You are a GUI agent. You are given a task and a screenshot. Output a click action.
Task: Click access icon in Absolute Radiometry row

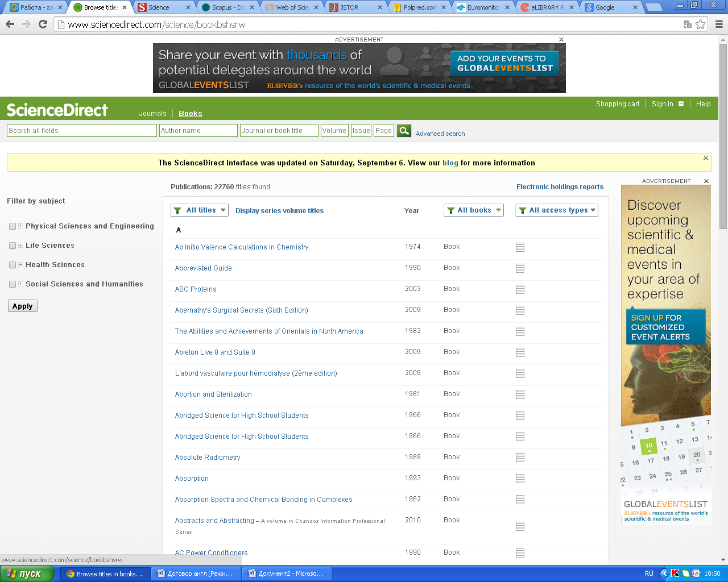[520, 458]
